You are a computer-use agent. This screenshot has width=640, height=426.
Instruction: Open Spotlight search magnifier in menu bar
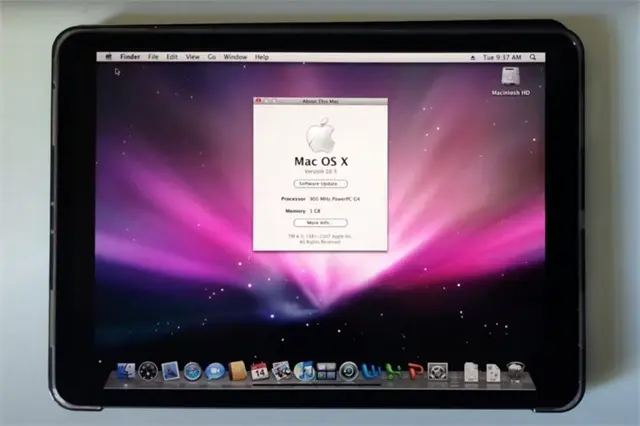533,57
